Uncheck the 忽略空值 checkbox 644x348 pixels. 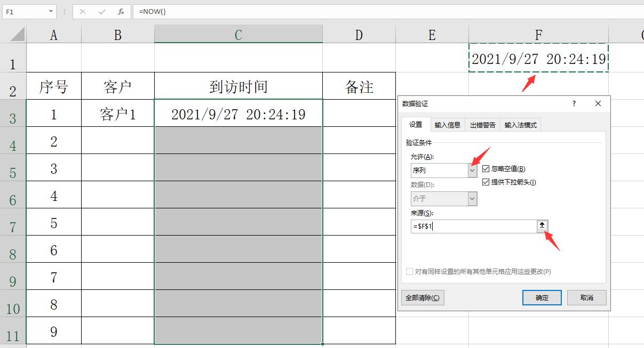tap(485, 168)
